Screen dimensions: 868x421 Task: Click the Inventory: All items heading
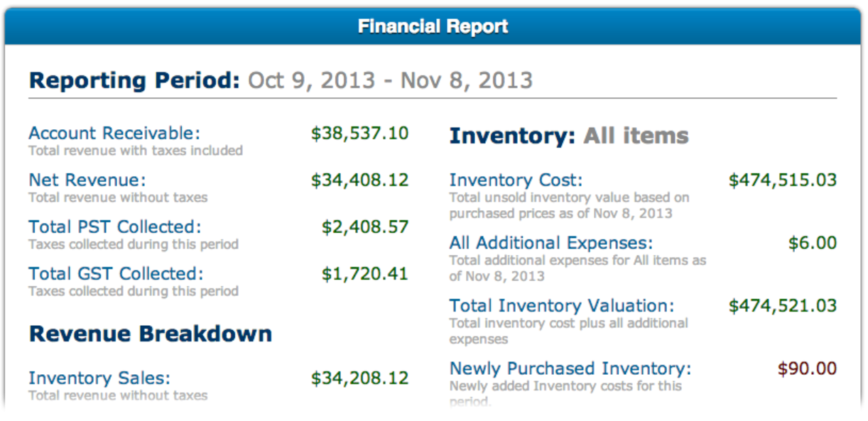569,136
